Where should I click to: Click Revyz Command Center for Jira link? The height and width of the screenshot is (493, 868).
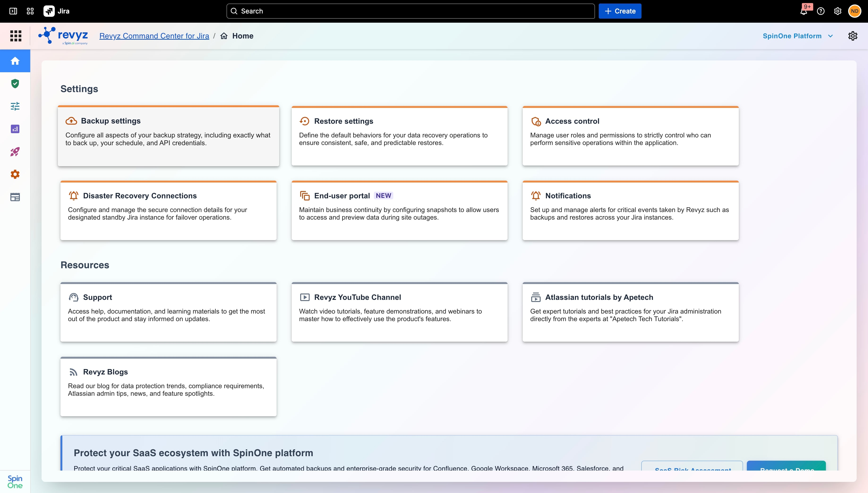point(154,36)
